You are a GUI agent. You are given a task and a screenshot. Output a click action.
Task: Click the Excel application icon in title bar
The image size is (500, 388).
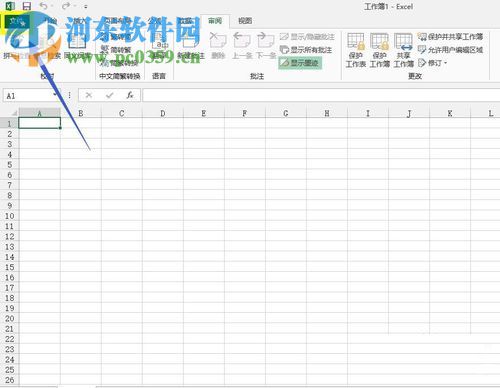pos(10,6)
